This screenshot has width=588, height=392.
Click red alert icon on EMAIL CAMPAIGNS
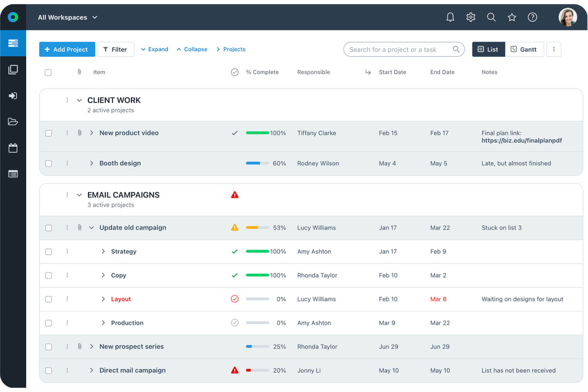(235, 195)
